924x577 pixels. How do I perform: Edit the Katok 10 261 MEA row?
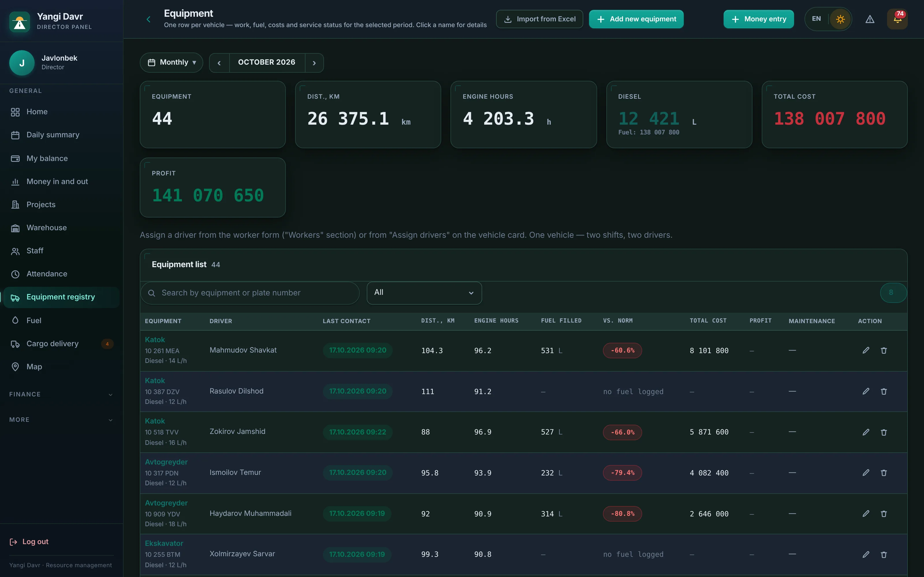866,350
